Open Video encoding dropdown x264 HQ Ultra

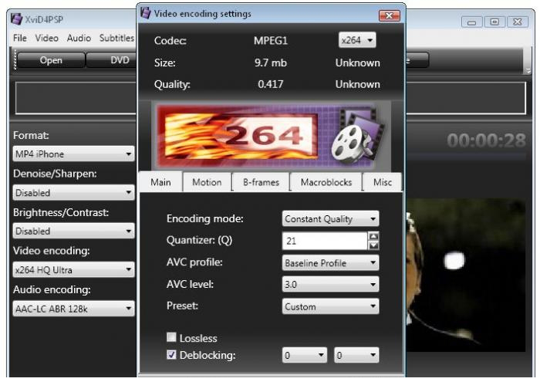click(73, 269)
